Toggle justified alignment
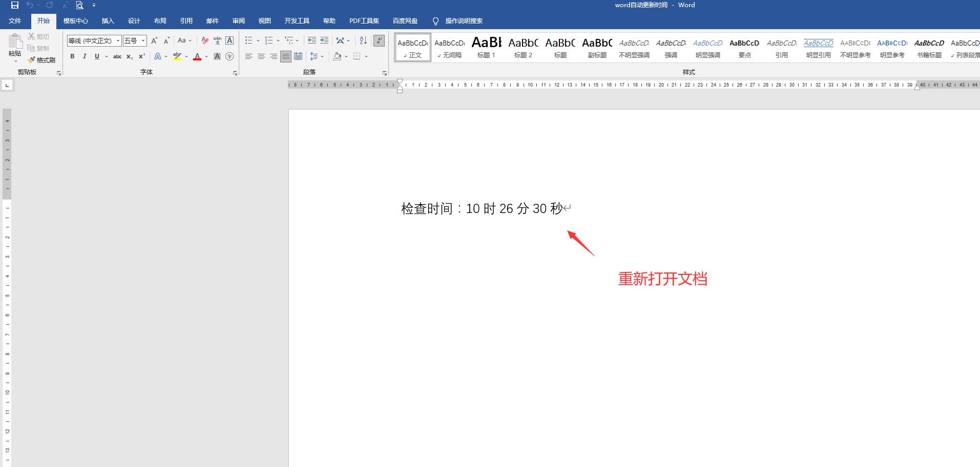 tap(286, 56)
